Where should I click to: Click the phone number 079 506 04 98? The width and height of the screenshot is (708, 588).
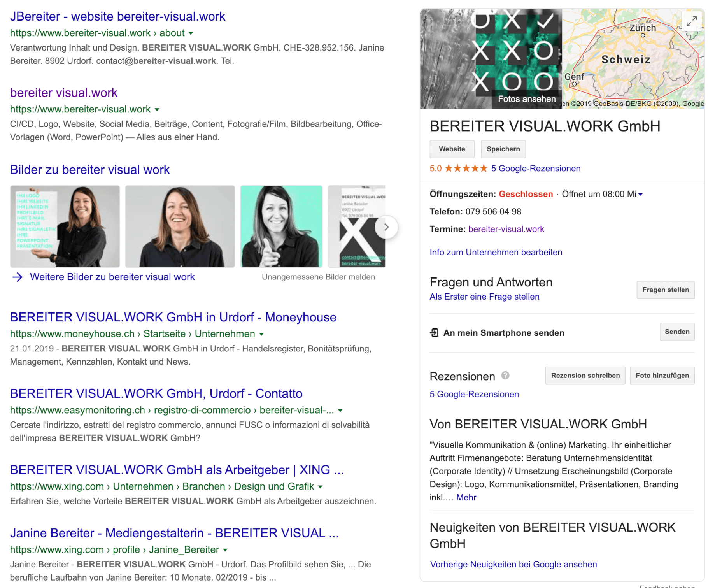[493, 212]
